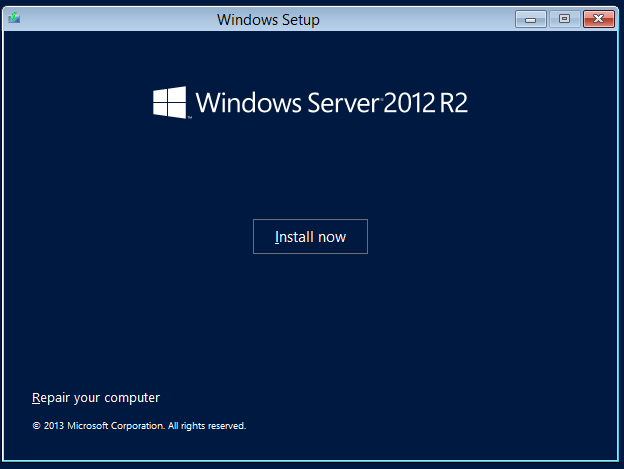Click the trademark symbol under Windows logo
Image resolution: width=624 pixels, height=469 pixels.
(x=189, y=118)
